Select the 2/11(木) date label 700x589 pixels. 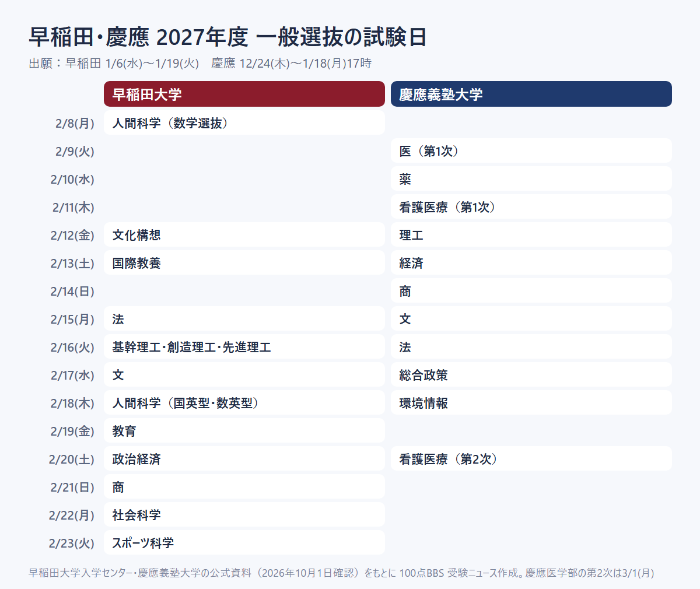73,207
